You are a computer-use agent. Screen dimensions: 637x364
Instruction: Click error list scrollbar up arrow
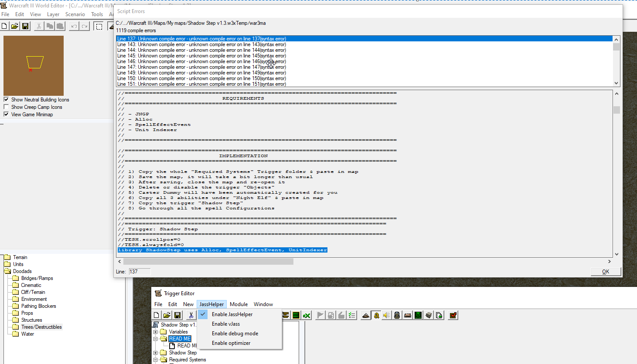point(616,39)
